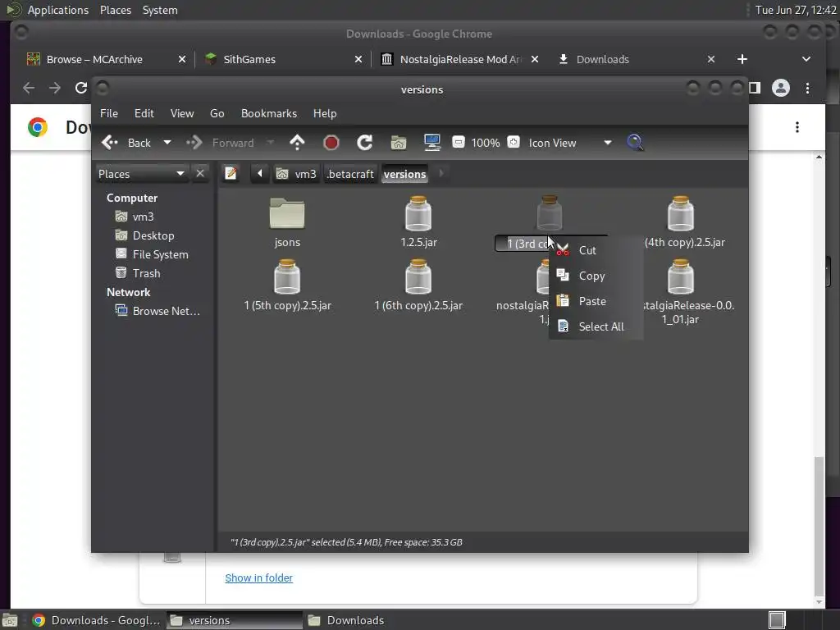Toggle text-based location entry icon
This screenshot has width=840, height=630.
[231, 174]
